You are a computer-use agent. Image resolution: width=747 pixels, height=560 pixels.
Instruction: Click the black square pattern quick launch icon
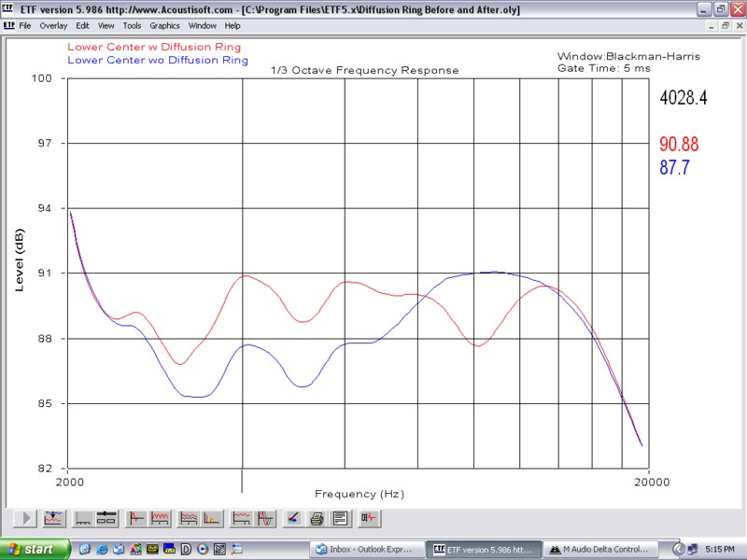(219, 550)
